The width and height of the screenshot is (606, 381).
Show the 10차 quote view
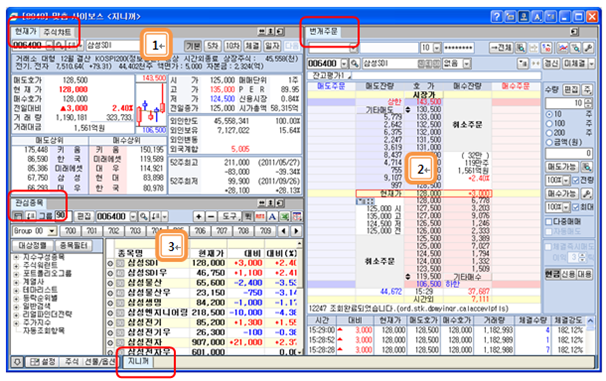pyautogui.click(x=232, y=46)
